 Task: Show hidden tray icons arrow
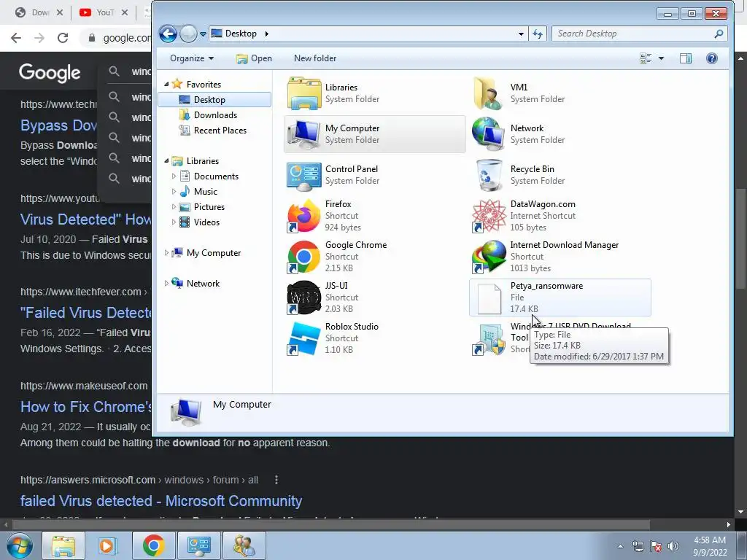620,546
